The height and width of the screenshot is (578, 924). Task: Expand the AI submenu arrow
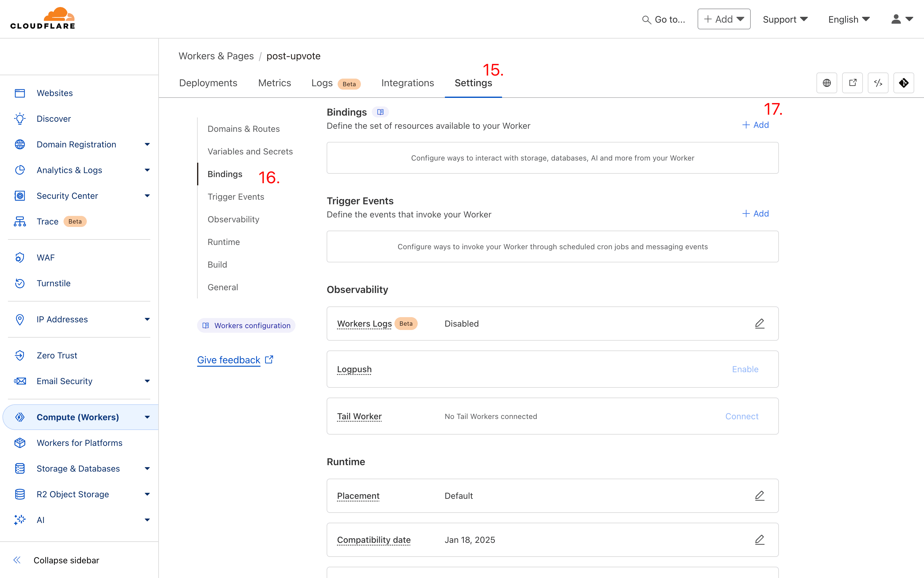tap(147, 520)
